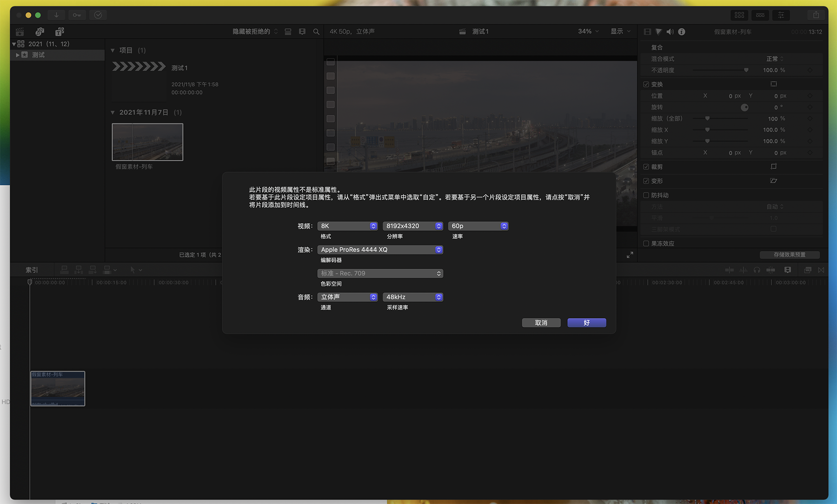
Task: Open the Apple ProRes 4444 XQ codec dropdown
Action: [x=380, y=250]
